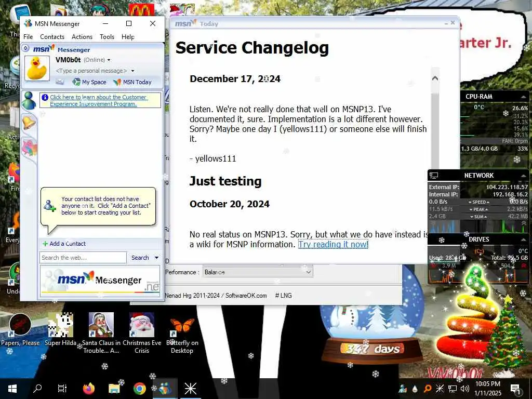Open the Super Hilda desktop shortcut
The image size is (532, 399).
(60, 330)
